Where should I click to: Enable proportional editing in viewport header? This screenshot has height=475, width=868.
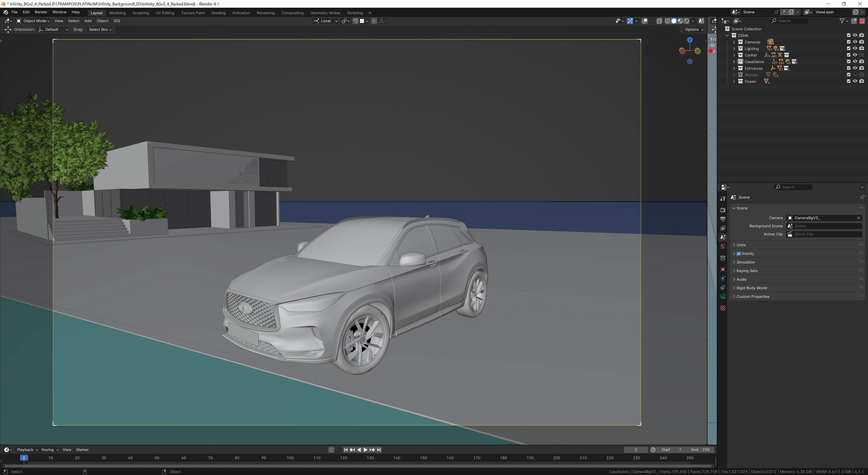coord(374,21)
